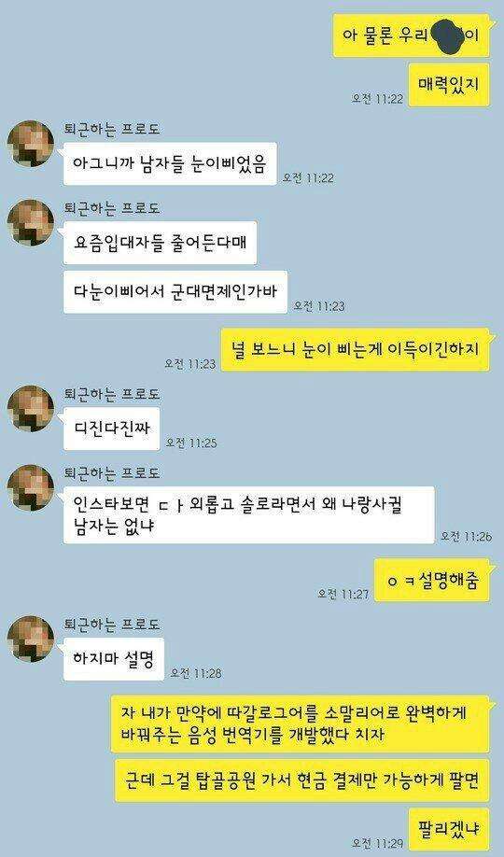Select the message 하지마 설명
Viewport: 504px width, 857px height.
[x=114, y=659]
